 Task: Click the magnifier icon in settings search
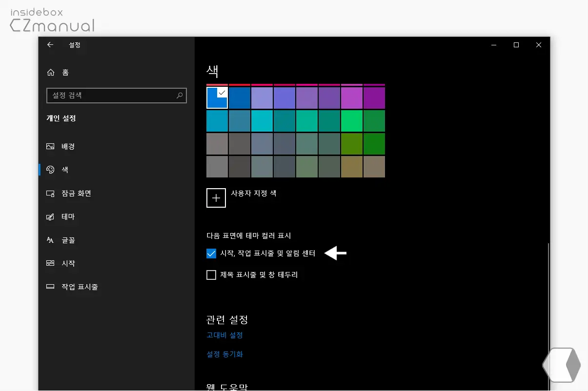tap(180, 96)
